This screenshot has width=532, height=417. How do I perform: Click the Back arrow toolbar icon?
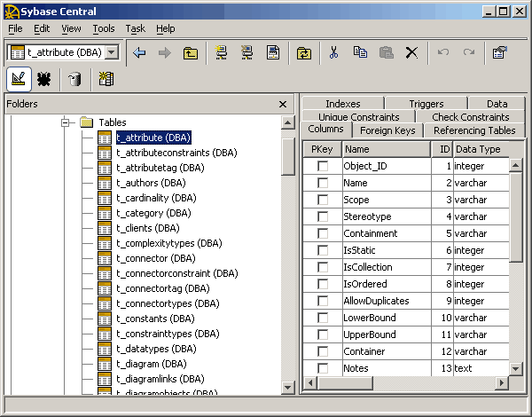click(139, 52)
